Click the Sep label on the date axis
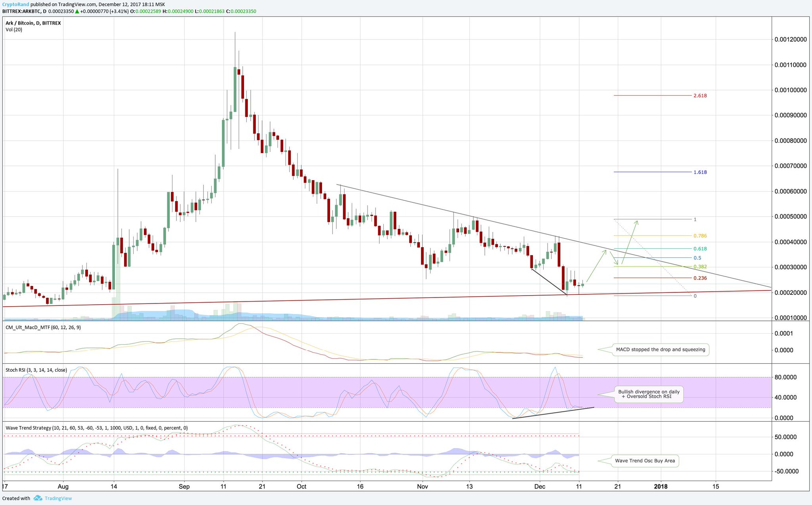 pos(184,486)
